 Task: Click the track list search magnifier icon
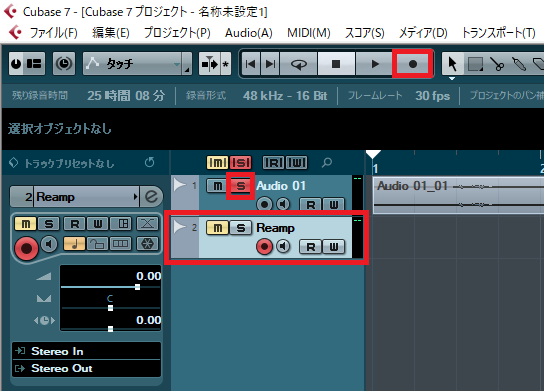tap(326, 162)
